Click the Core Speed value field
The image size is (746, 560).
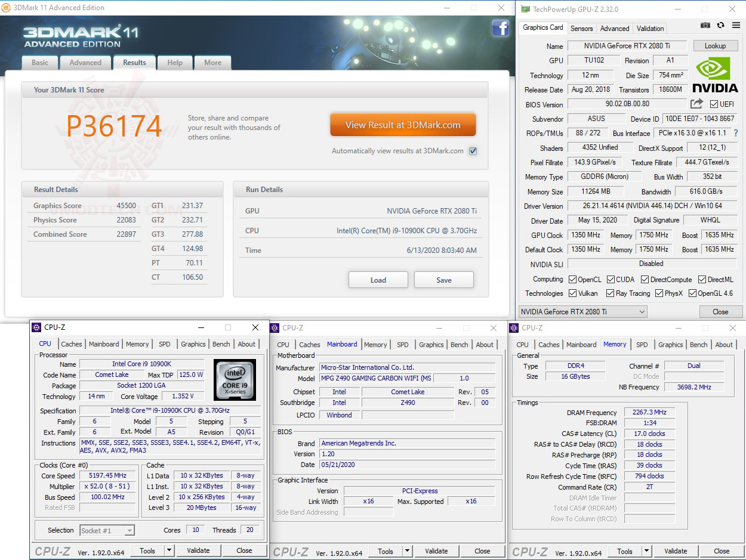tap(108, 476)
